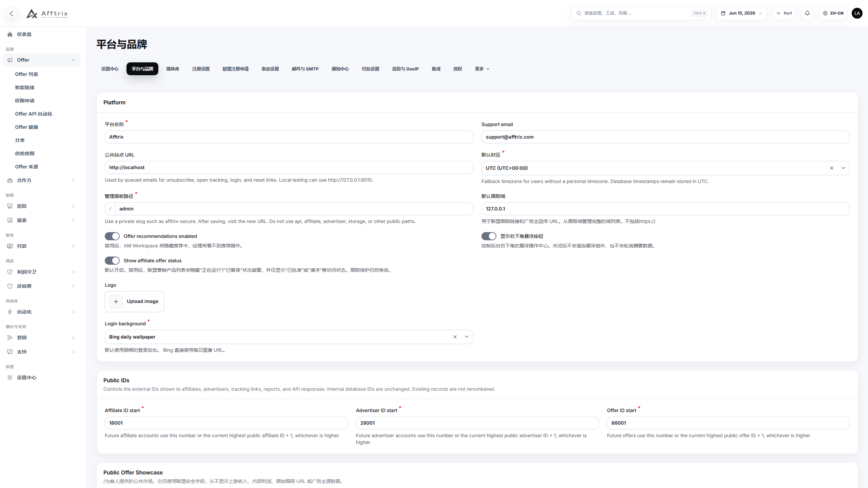Open the Jun 15, 2026 date picker

click(x=742, y=13)
